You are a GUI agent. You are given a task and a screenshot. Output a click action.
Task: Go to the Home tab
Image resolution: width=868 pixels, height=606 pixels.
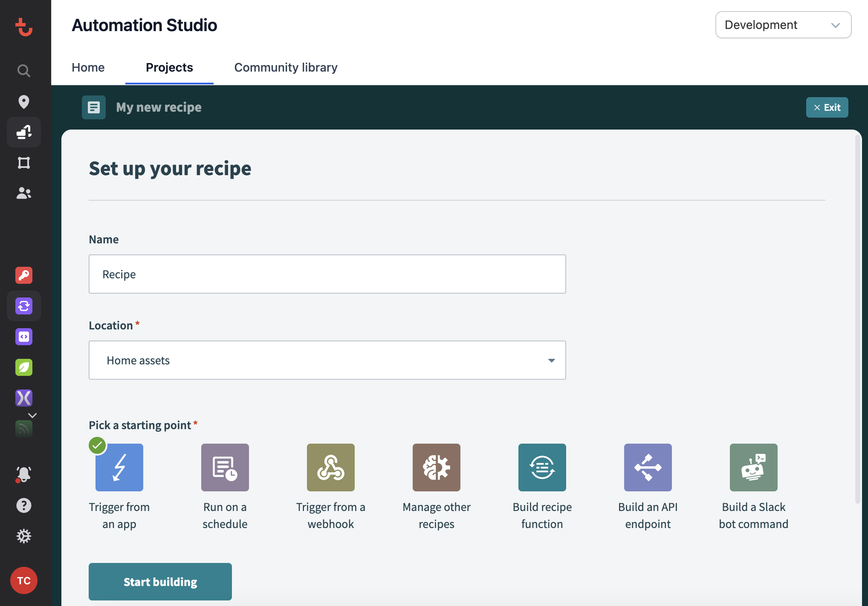[x=88, y=67]
